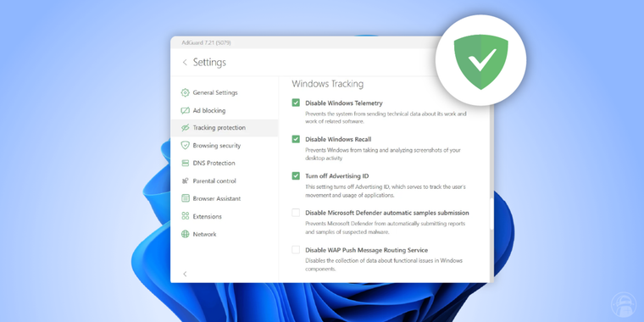Uncheck Disable Windows Recall
The image size is (644, 322).
click(x=296, y=139)
